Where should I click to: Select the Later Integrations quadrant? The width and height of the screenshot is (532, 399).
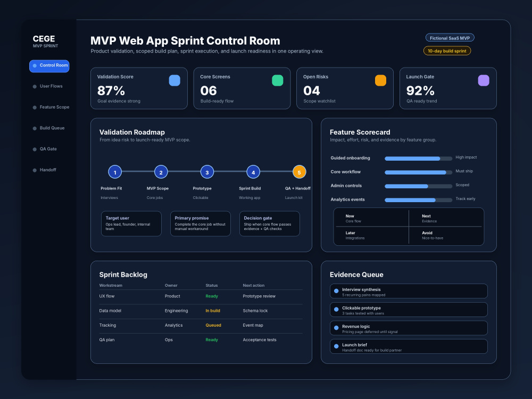(372, 235)
